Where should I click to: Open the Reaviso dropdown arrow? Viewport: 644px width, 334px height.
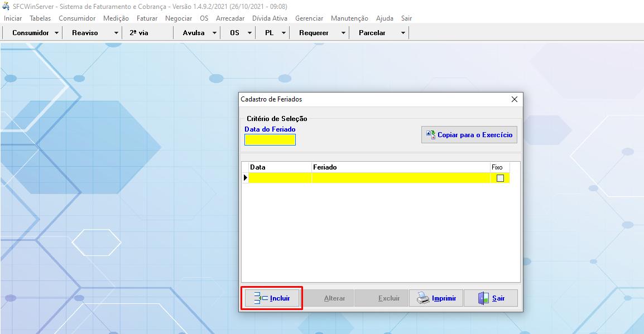coord(116,33)
